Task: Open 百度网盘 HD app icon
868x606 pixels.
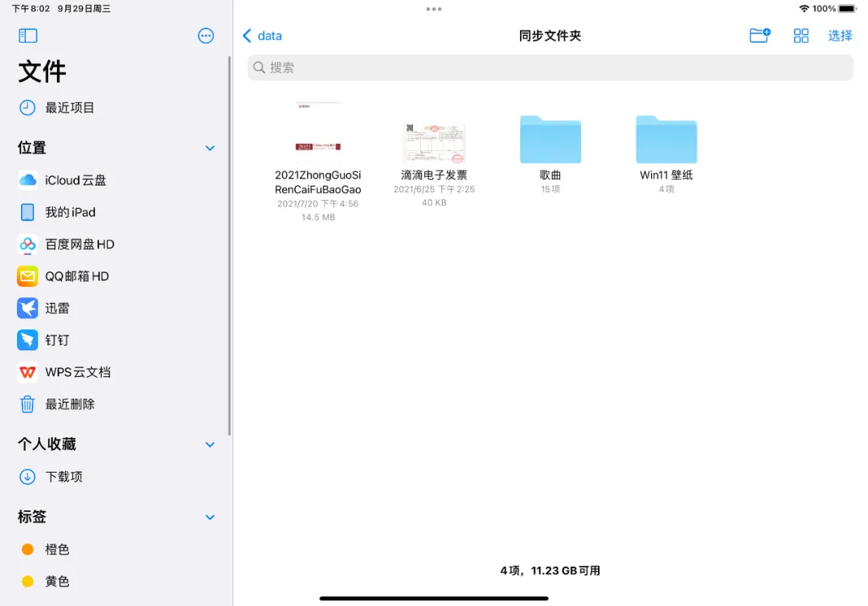Action: point(27,244)
